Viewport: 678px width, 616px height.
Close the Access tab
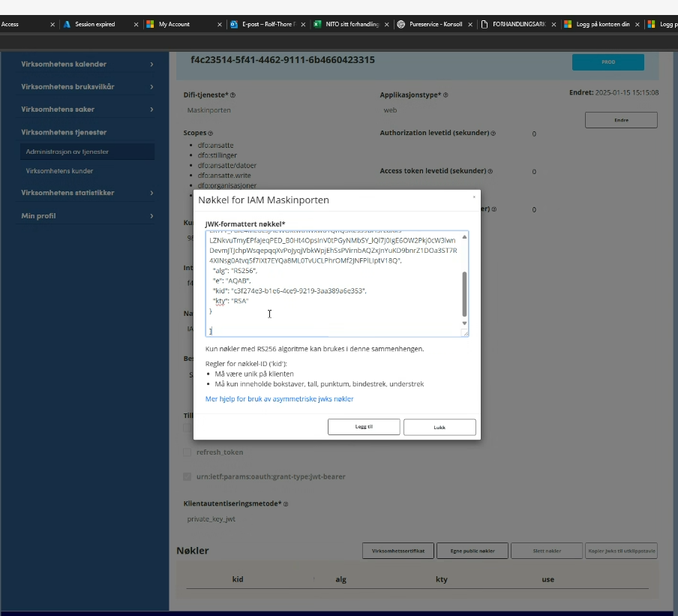click(52, 25)
